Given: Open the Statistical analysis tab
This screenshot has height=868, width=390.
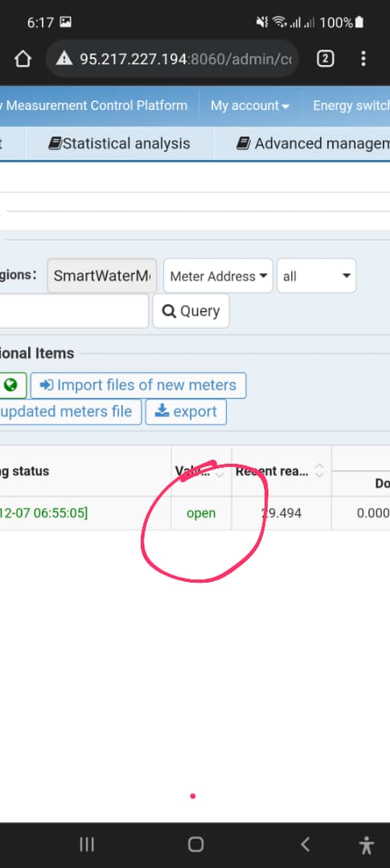Looking at the screenshot, I should (119, 144).
